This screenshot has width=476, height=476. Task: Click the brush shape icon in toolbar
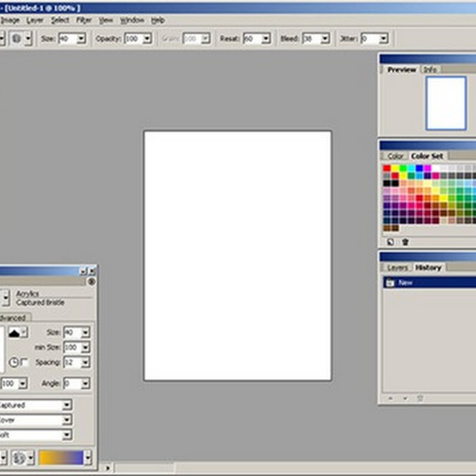[17, 38]
